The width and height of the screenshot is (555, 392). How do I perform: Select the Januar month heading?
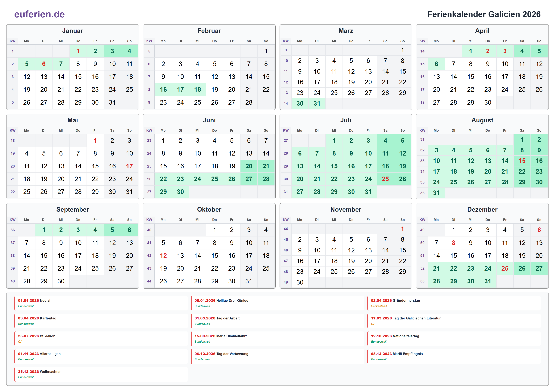coord(72,31)
